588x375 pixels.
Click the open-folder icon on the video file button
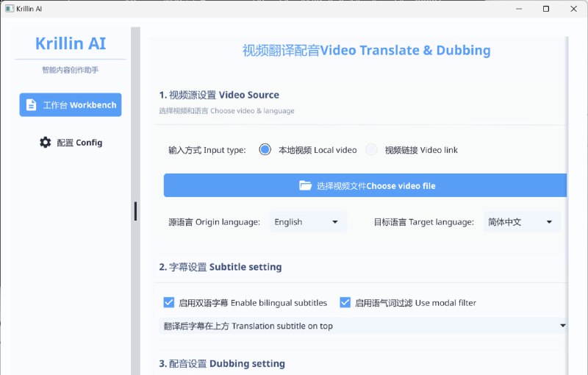pos(306,186)
